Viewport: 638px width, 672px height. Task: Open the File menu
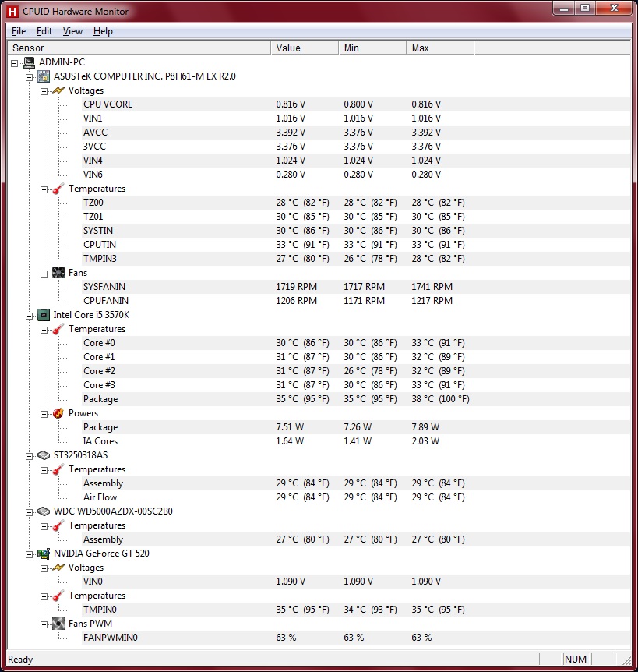pyautogui.click(x=19, y=31)
